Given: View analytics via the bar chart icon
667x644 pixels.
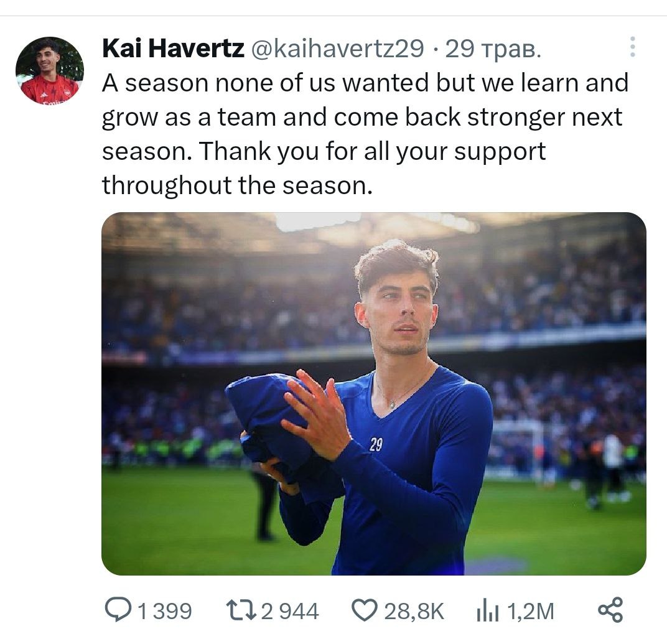Looking at the screenshot, I should coord(488,610).
